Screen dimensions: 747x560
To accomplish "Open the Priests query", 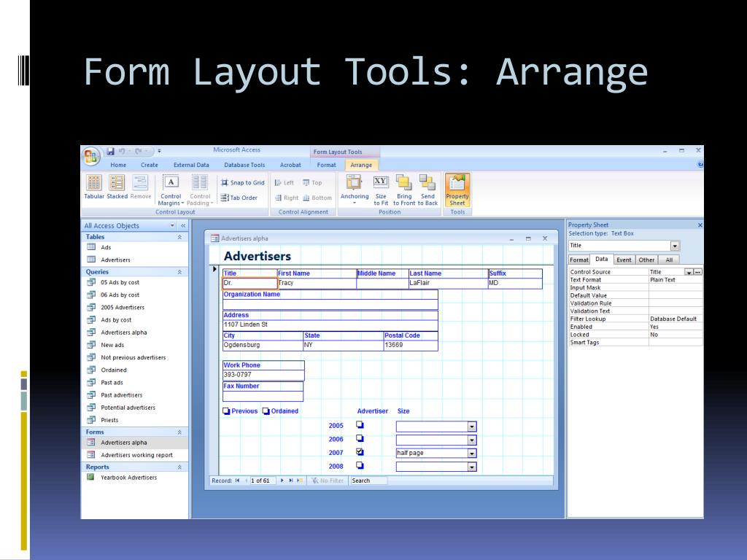I will tap(109, 420).
